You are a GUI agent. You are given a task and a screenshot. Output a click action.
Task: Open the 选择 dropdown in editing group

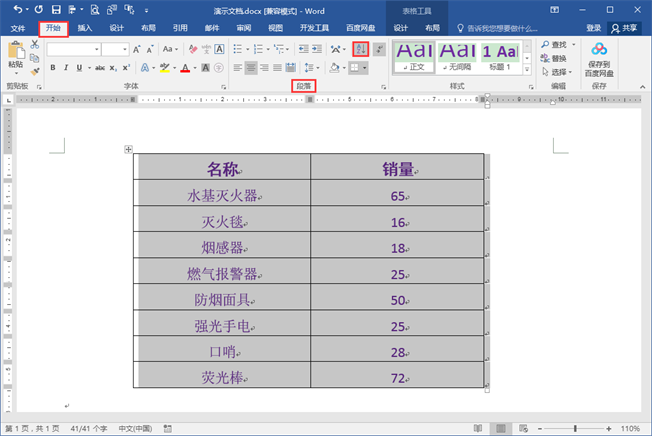coord(557,72)
